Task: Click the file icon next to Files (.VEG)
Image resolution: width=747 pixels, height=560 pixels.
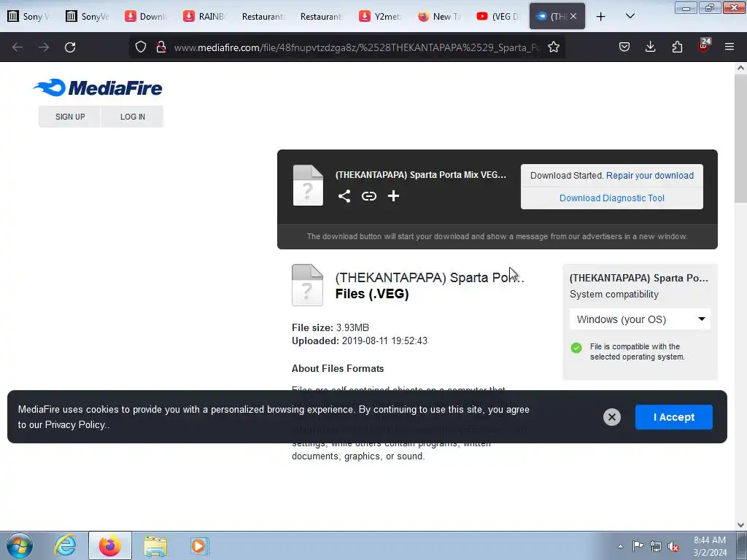Action: tap(307, 285)
